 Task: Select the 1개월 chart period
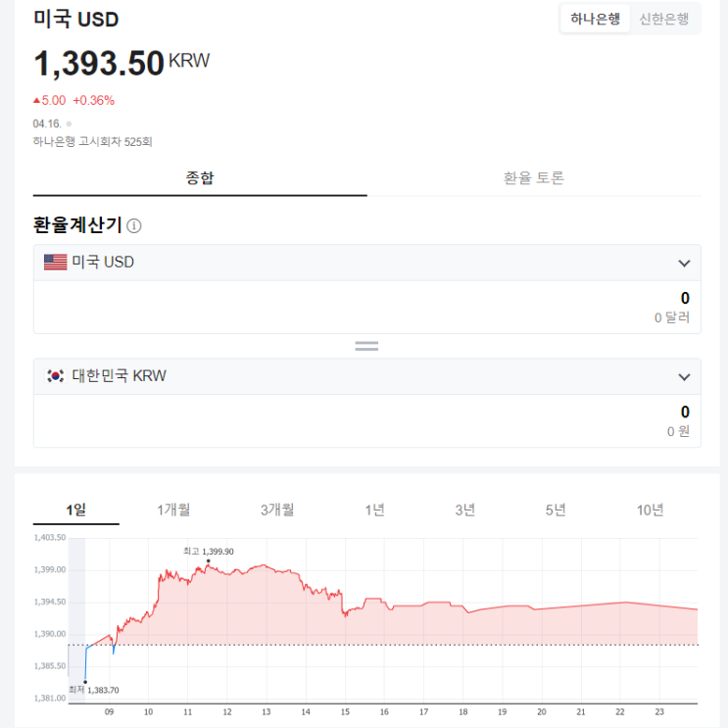[173, 510]
